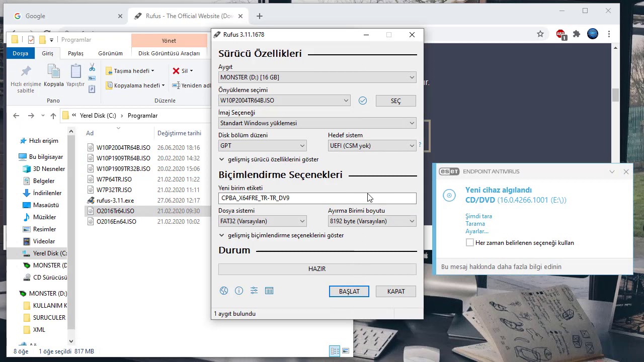The image size is (644, 362).
Task: Open İmaj Seçeneği dropdown
Action: coord(317,123)
